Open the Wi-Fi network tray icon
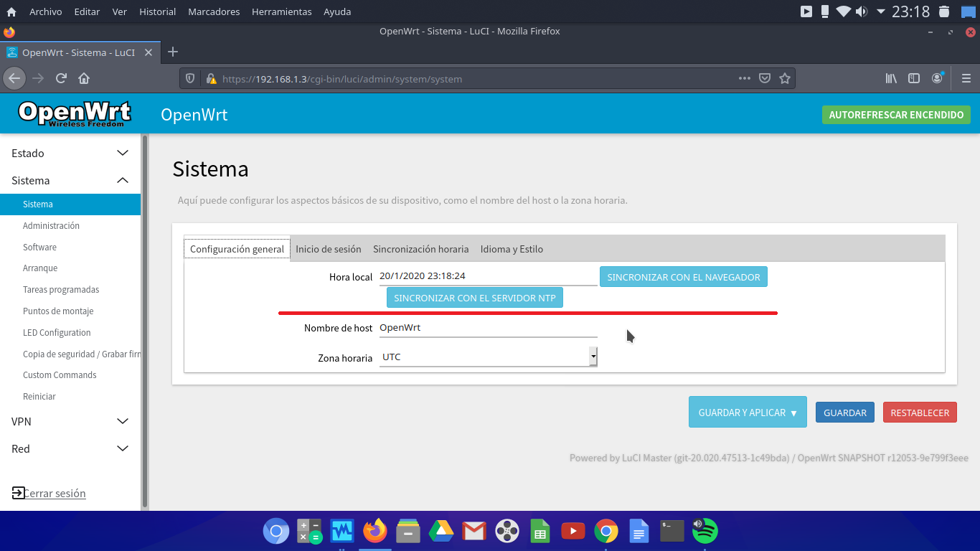 tap(843, 11)
